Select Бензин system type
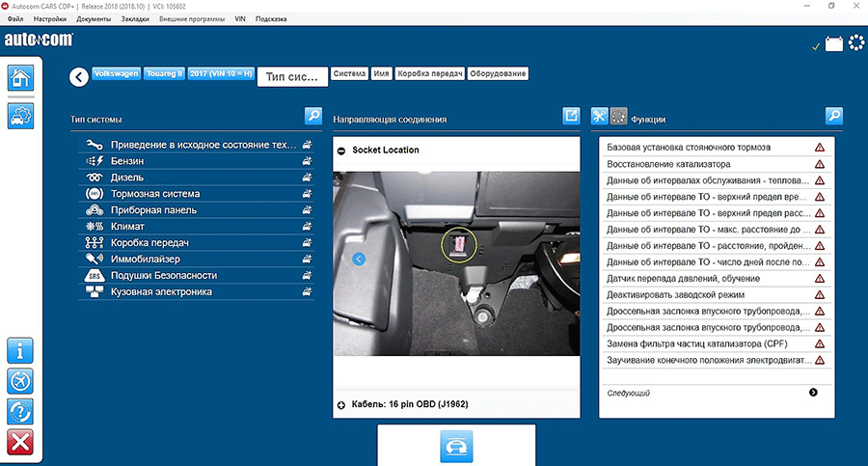The width and height of the screenshot is (868, 466). click(196, 161)
